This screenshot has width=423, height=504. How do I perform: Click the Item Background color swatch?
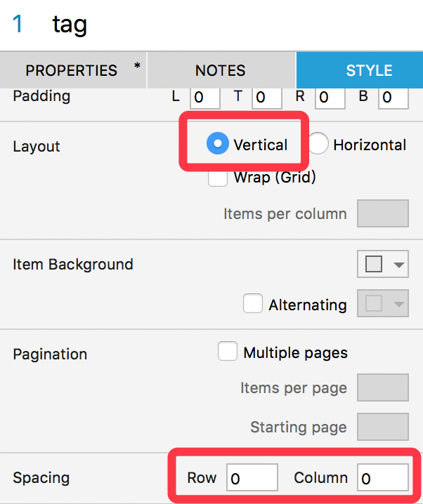[374, 264]
